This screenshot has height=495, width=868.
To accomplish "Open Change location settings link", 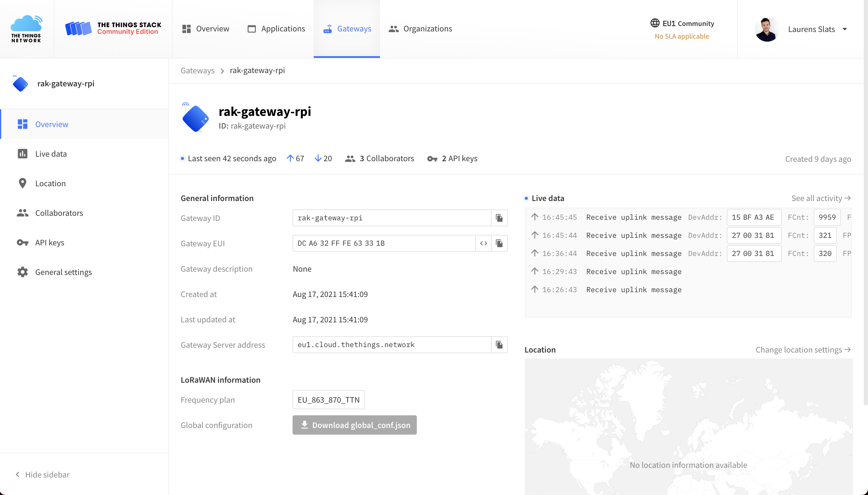I will (x=803, y=350).
